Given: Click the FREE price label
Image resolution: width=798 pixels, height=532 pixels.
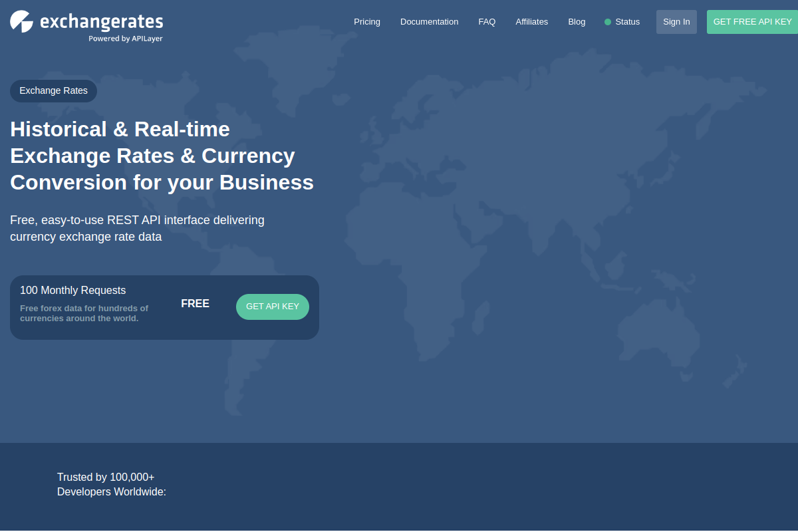Looking at the screenshot, I should pos(195,303).
